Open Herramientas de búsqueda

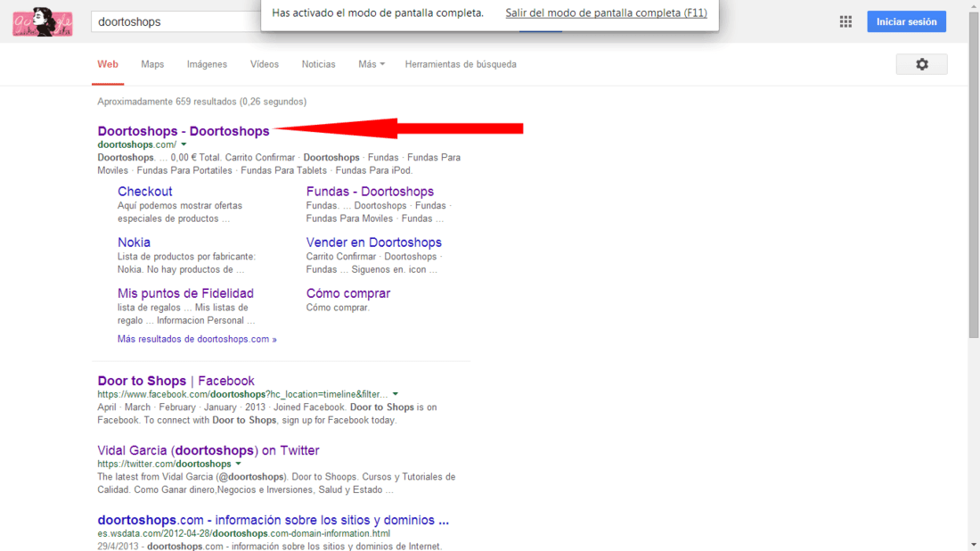coord(461,64)
